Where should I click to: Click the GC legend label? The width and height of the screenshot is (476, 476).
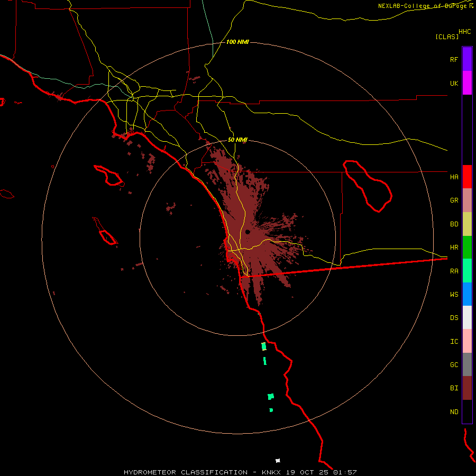pos(454,365)
